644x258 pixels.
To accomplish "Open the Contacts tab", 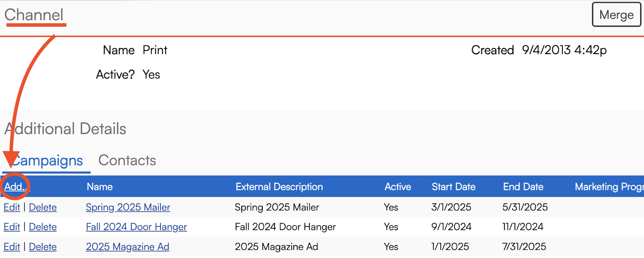I will click(x=127, y=161).
